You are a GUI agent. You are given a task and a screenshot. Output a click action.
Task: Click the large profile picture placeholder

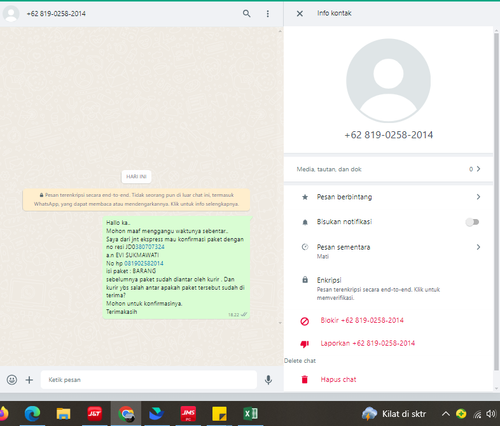[x=388, y=80]
